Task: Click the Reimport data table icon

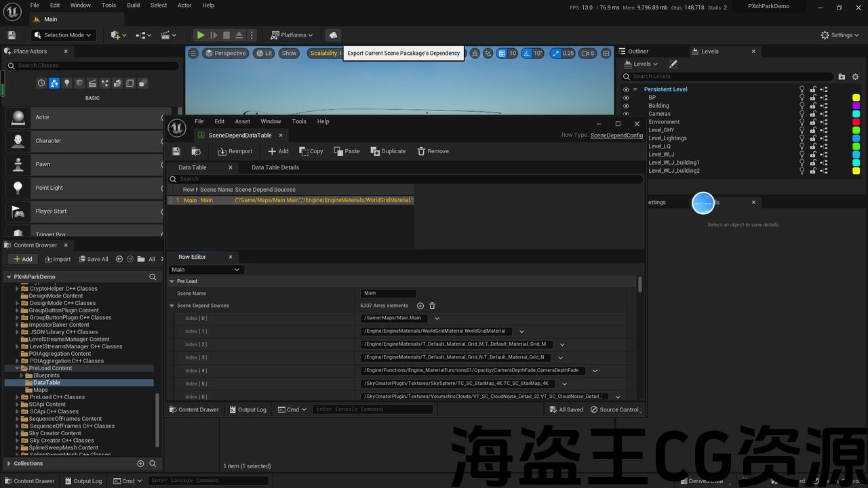Action: pyautogui.click(x=222, y=151)
